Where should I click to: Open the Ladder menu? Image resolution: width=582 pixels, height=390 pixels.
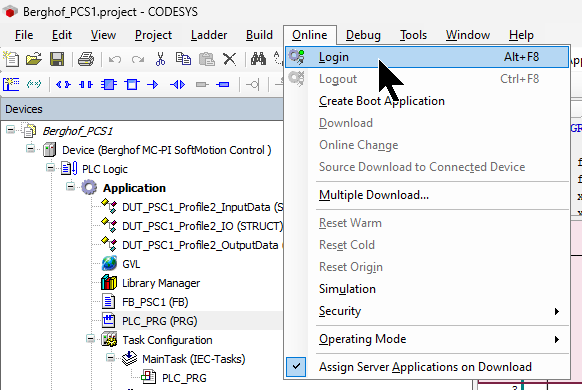coord(209,35)
